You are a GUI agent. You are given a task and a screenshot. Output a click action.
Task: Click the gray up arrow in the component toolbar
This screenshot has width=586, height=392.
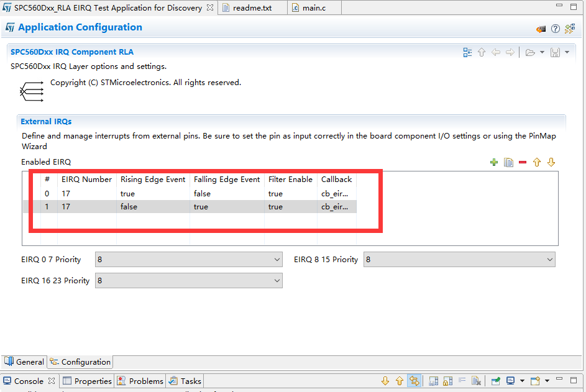point(482,52)
